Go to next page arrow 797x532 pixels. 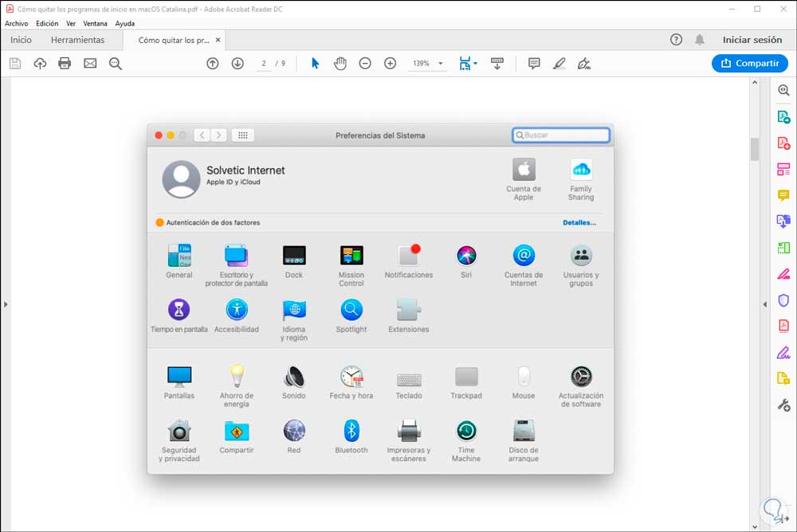click(238, 64)
